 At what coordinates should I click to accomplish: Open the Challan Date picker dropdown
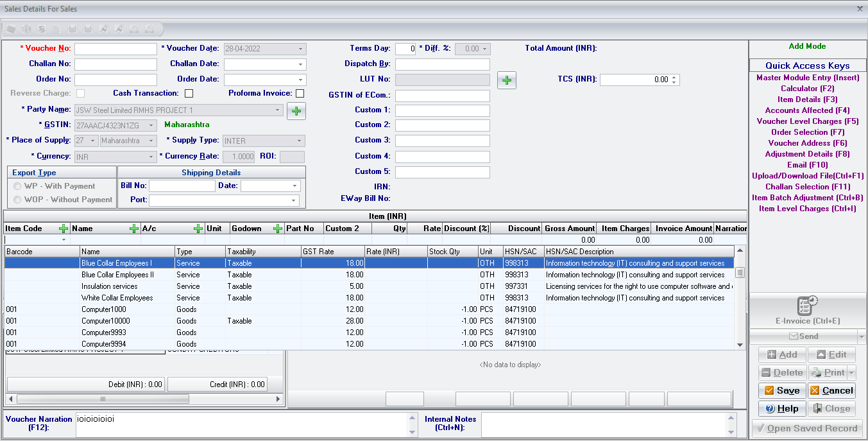300,64
